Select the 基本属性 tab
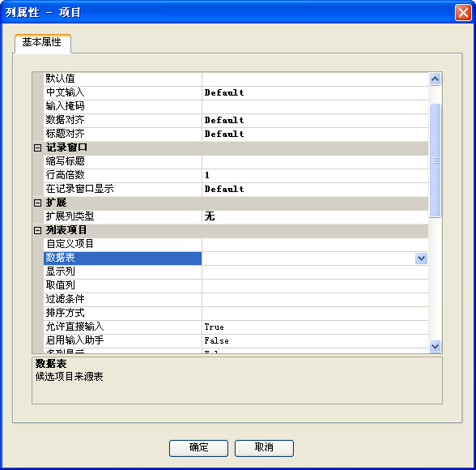The height and width of the screenshot is (470, 476). [42, 42]
